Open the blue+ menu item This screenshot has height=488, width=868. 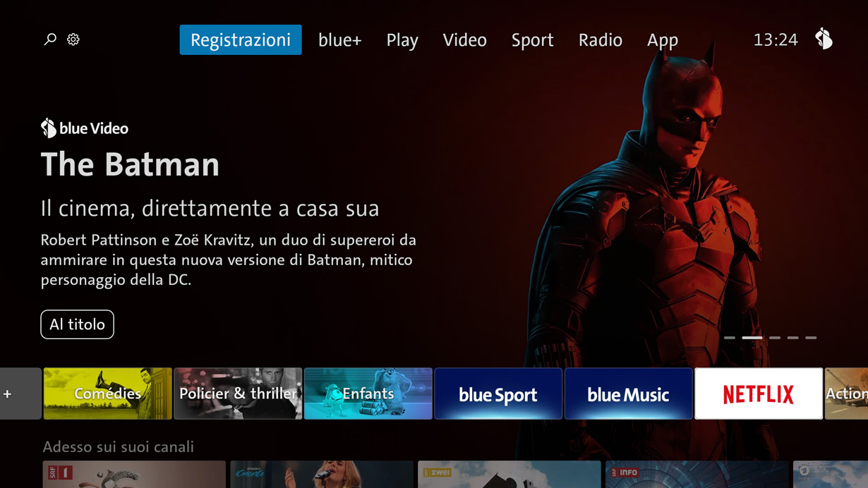coord(340,40)
